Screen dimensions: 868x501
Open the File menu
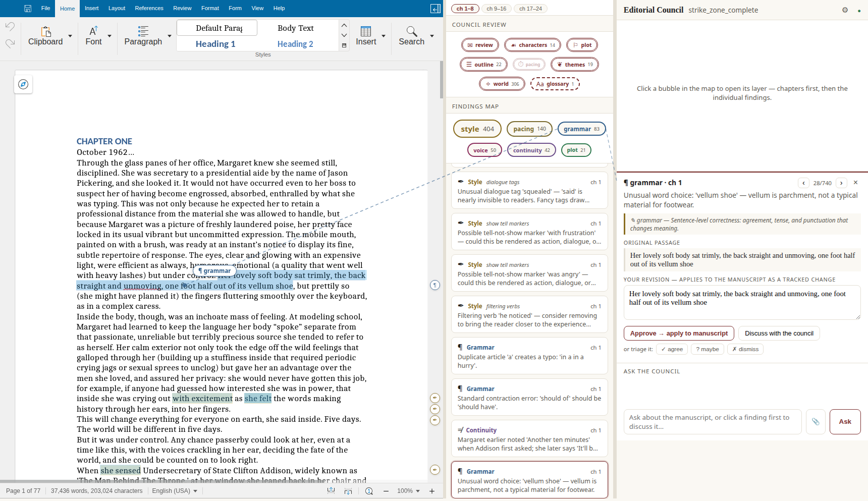45,8
